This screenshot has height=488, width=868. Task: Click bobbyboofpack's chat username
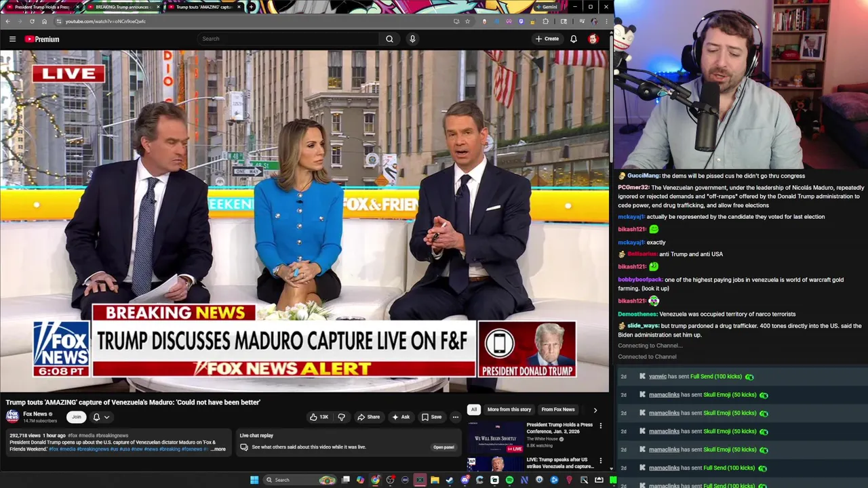[640, 280]
